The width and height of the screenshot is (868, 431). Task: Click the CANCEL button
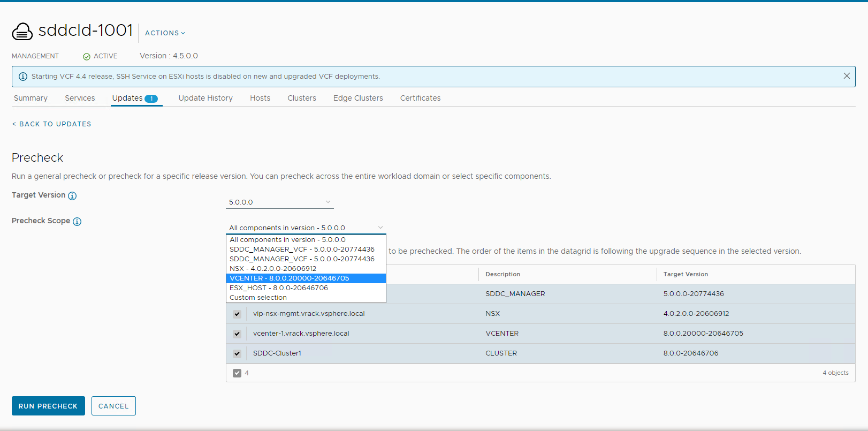tap(113, 406)
